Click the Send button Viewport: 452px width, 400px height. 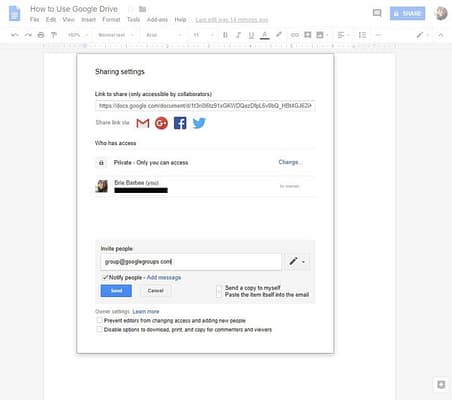[116, 291]
